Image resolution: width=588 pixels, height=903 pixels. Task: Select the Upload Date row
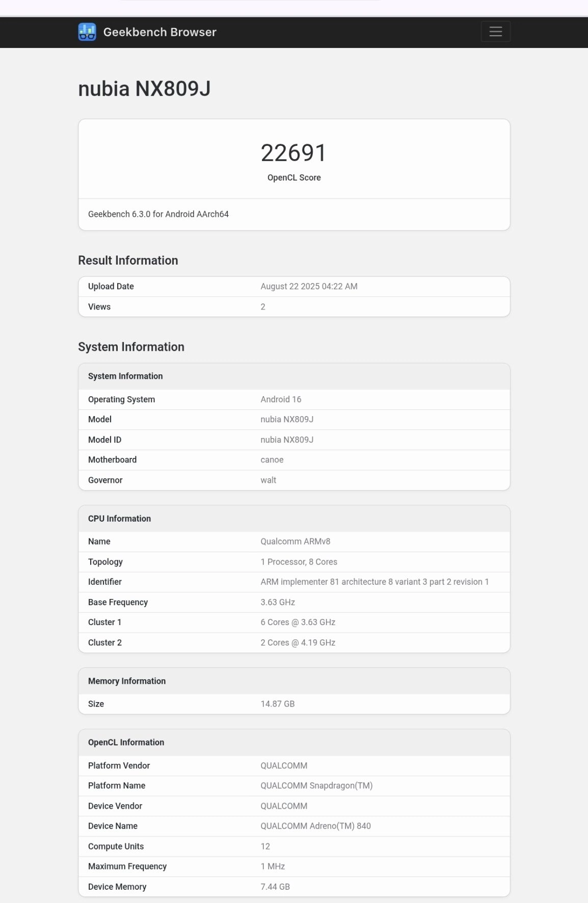[294, 286]
